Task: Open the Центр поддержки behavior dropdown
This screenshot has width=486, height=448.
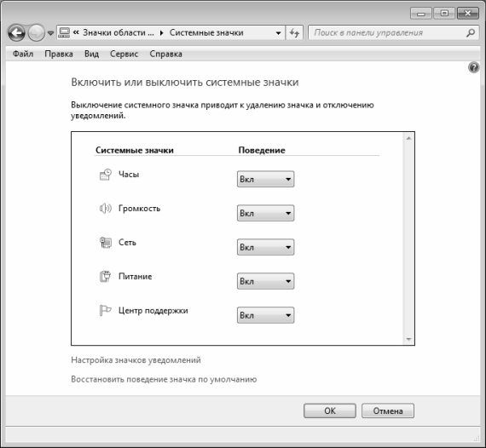Action: coord(266,315)
